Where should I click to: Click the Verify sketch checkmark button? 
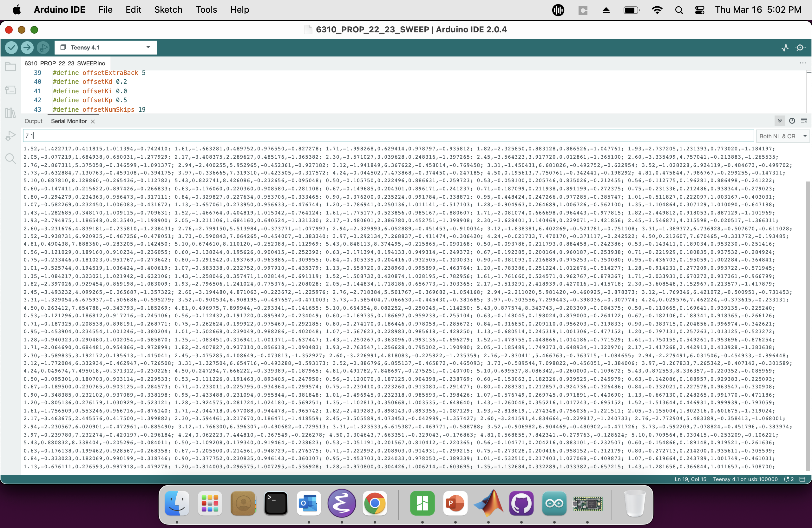click(x=11, y=48)
